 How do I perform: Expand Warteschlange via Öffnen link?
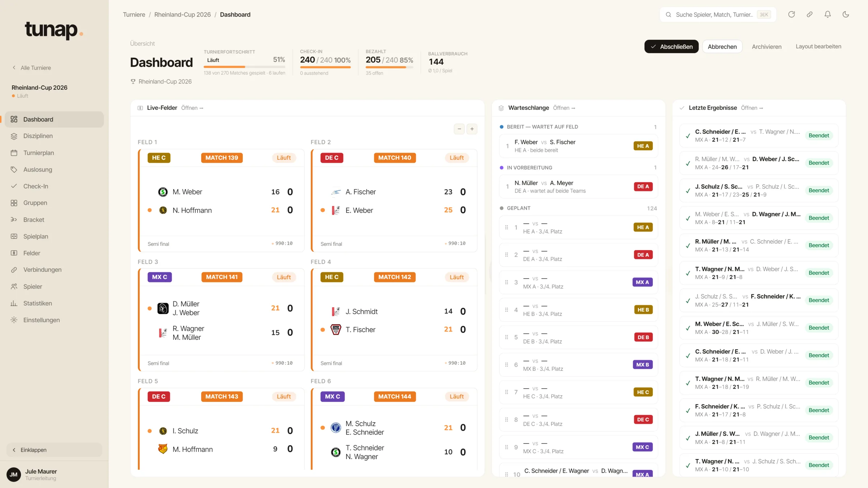[x=564, y=108]
